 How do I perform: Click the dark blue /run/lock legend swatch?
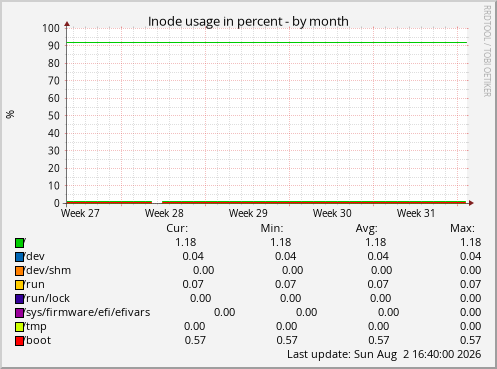point(19,299)
